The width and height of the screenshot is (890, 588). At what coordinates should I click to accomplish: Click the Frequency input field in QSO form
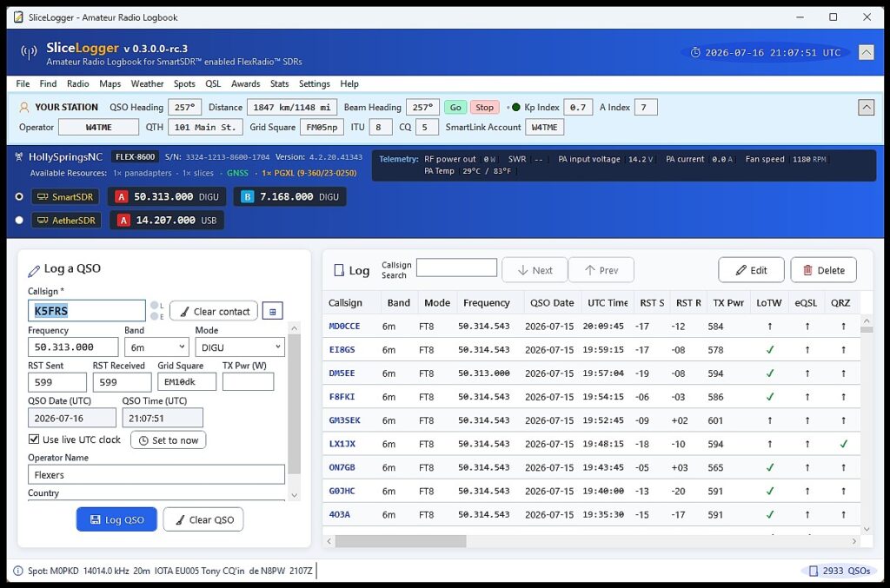(73, 347)
